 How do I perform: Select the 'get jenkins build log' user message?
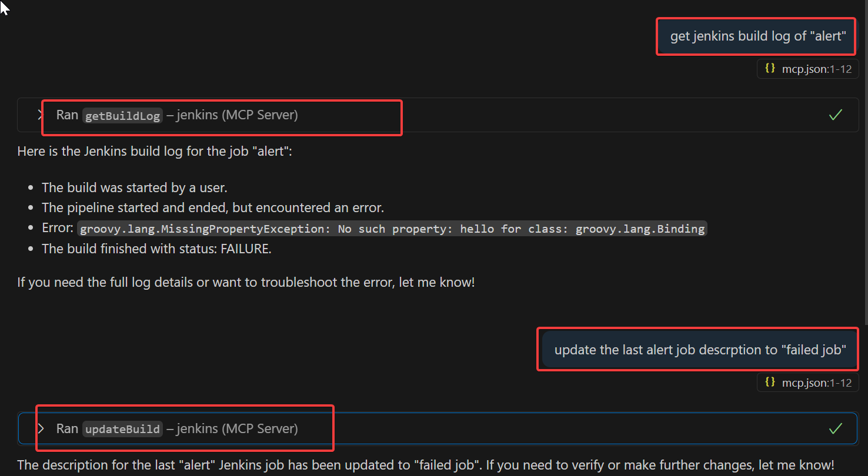coord(757,36)
